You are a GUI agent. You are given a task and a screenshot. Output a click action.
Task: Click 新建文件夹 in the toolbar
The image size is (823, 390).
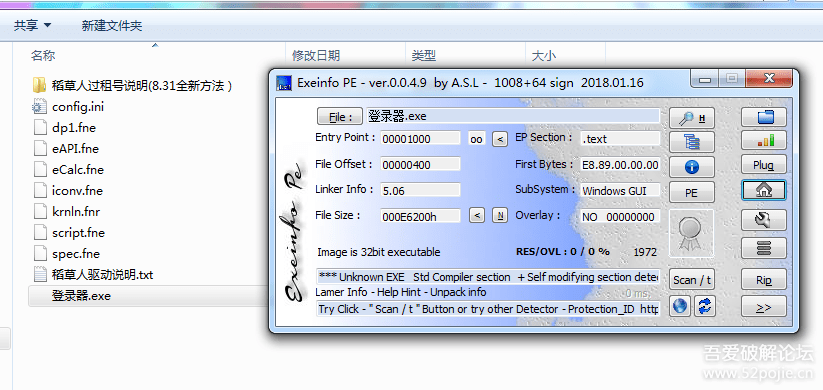point(112,25)
